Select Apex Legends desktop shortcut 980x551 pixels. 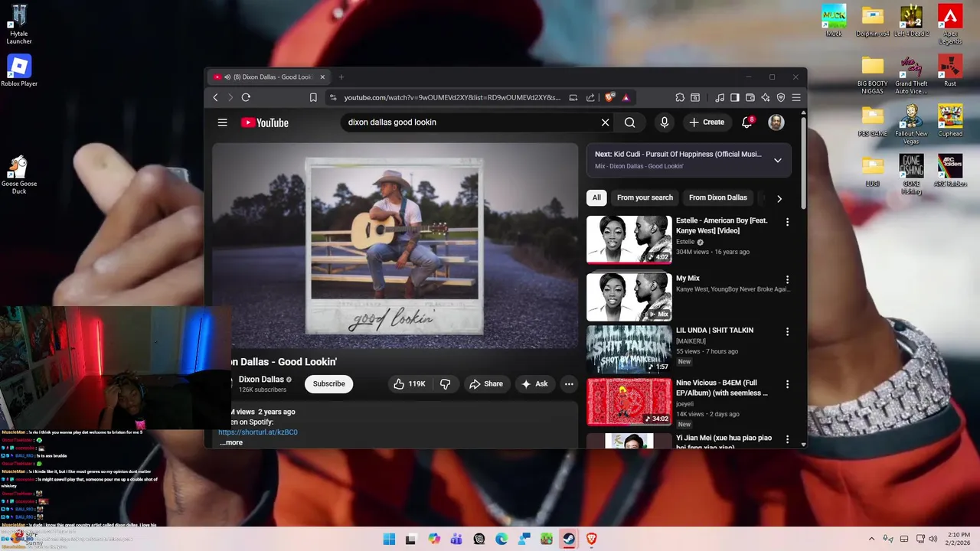click(950, 24)
